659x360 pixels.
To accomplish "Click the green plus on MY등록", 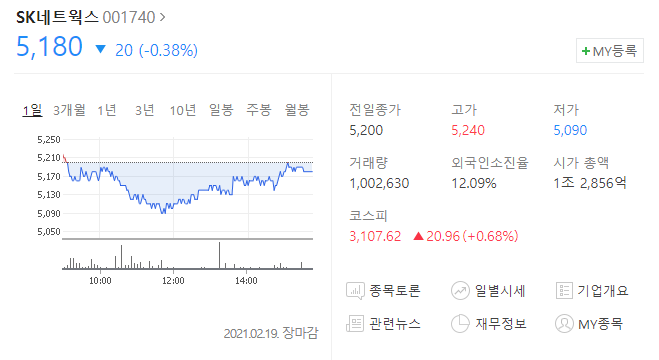I will click(585, 51).
